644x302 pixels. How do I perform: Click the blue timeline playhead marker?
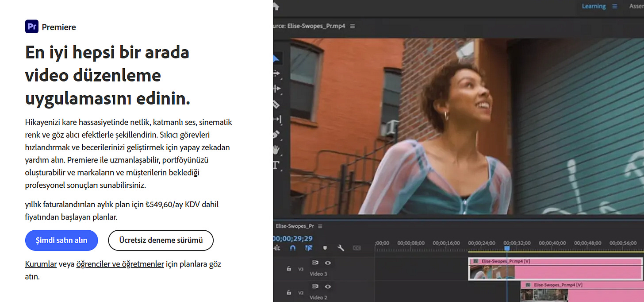pyautogui.click(x=507, y=248)
